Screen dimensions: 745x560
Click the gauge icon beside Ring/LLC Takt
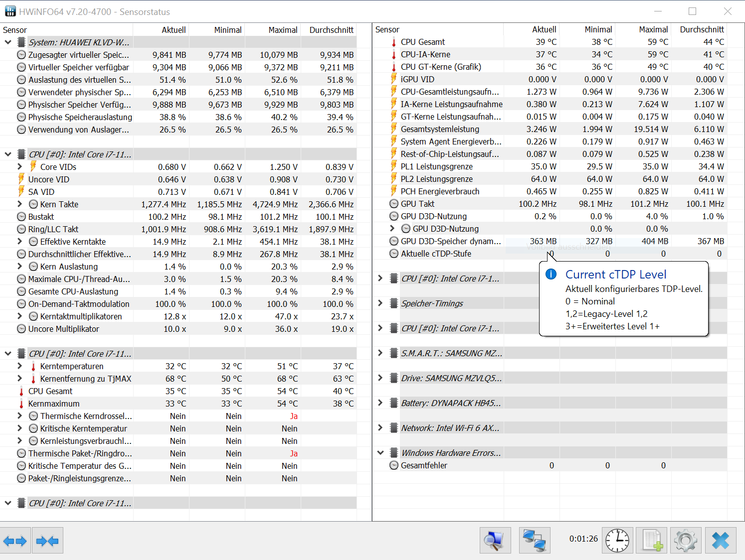coord(21,229)
